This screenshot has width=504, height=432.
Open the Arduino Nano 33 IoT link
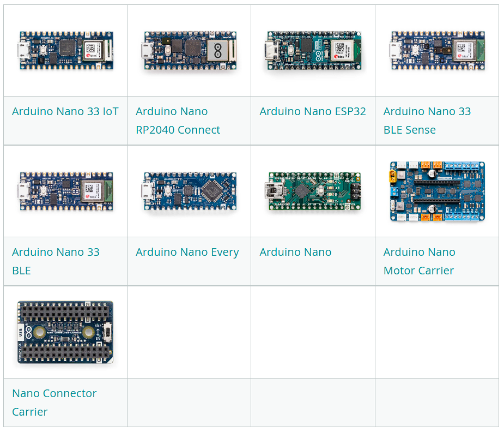point(65,111)
